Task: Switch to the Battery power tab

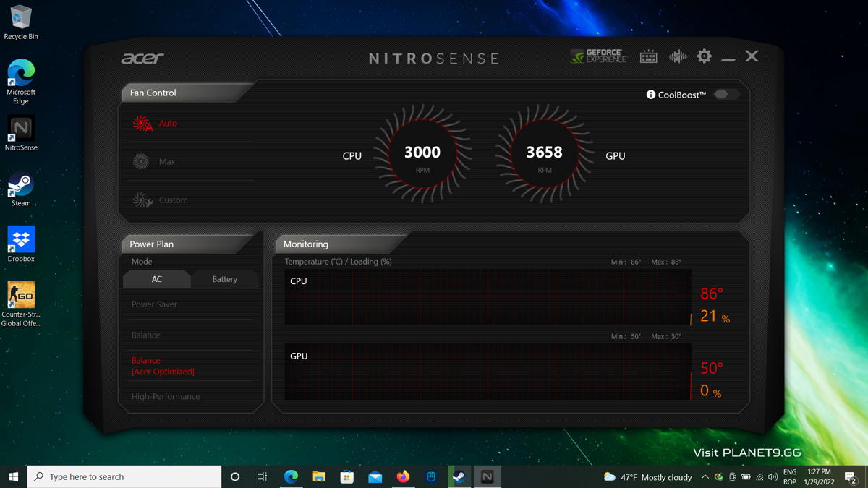Action: pyautogui.click(x=224, y=279)
